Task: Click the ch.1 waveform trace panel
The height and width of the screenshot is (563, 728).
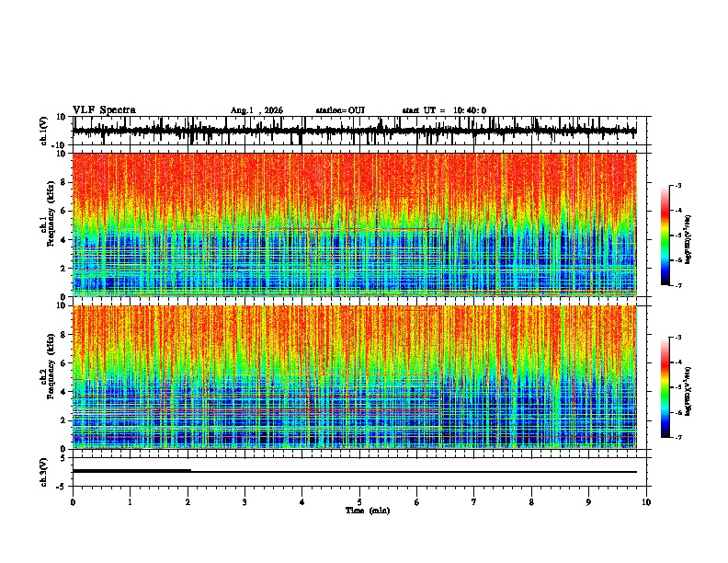Action: pyautogui.click(x=359, y=131)
